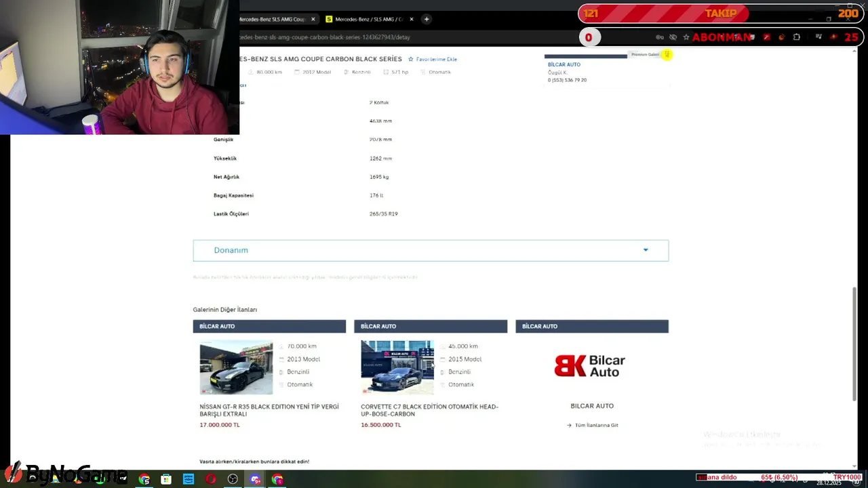
Task: Click the 80.000 km spec in header
Action: [x=269, y=72]
